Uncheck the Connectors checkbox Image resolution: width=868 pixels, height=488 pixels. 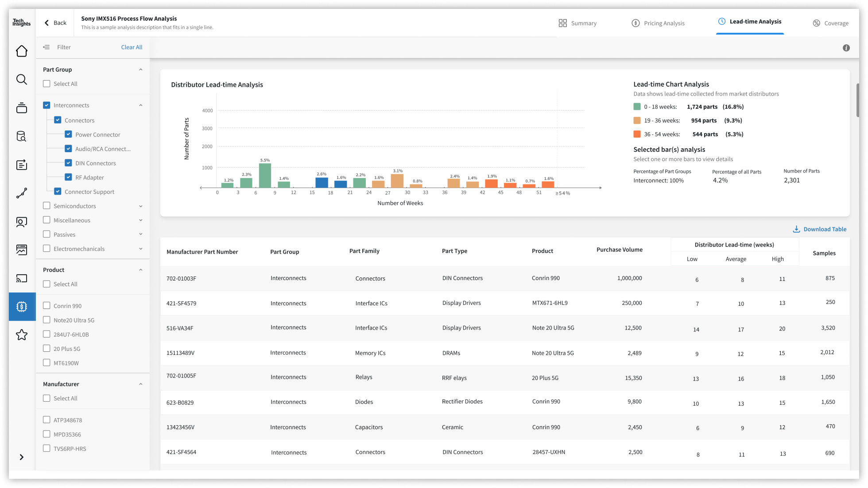[58, 120]
